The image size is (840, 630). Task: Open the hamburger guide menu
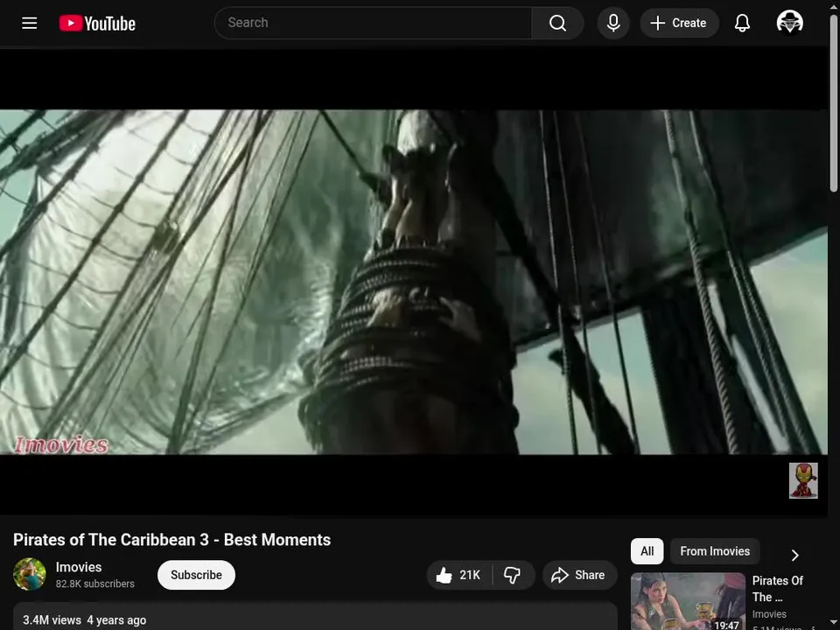click(x=30, y=23)
